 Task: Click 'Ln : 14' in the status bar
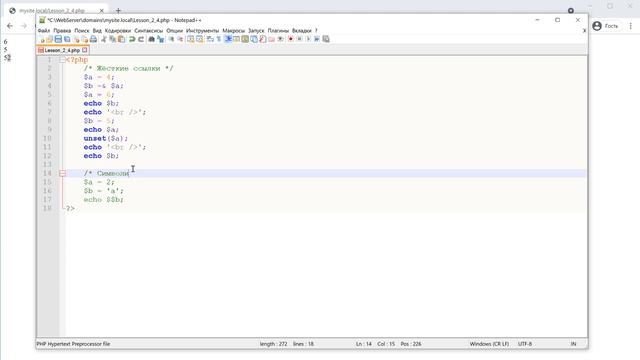(364, 344)
